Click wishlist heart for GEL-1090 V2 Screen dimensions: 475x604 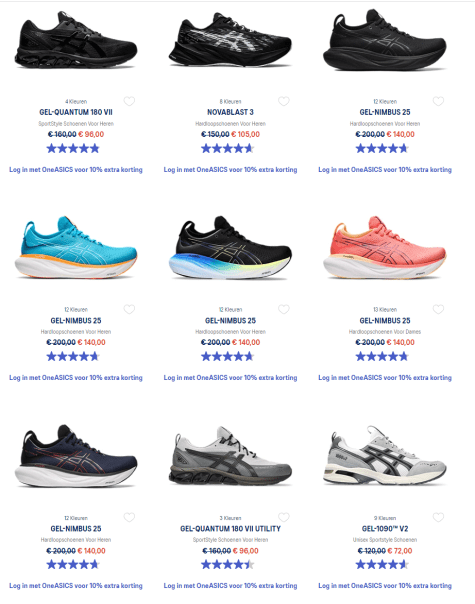438,517
